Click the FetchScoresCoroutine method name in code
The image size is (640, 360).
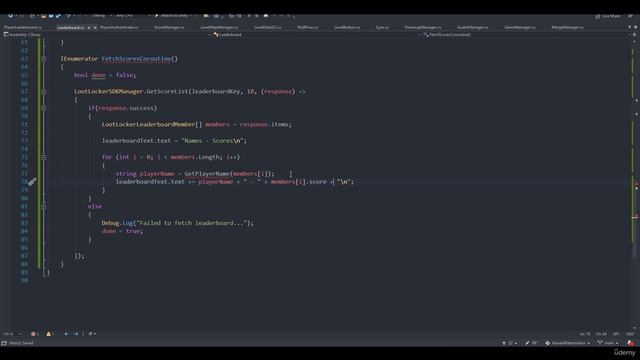[136, 59]
